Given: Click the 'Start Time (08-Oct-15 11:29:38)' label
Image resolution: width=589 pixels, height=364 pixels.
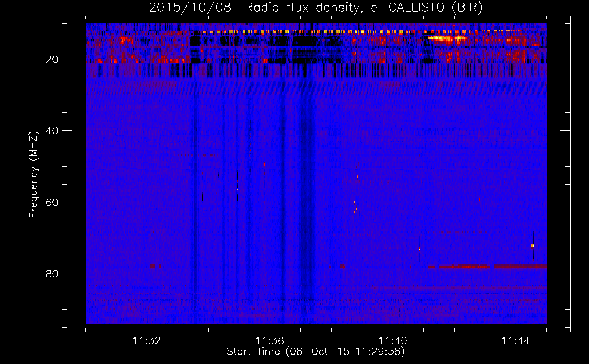Looking at the screenshot, I should click(316, 352).
